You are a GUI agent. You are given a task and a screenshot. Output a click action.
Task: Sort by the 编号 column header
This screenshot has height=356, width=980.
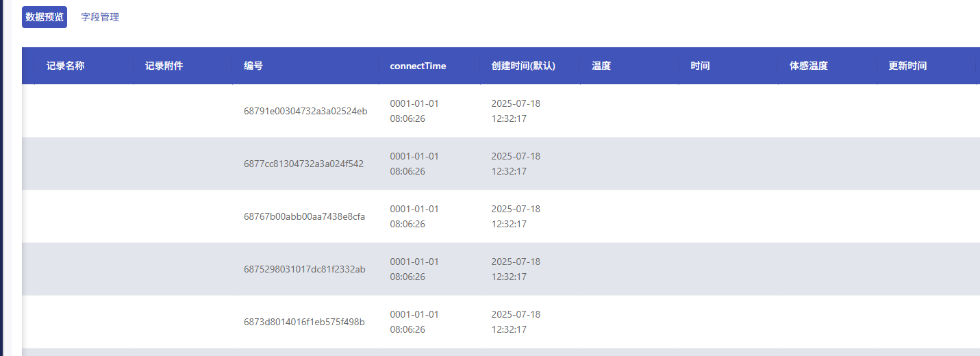pyautogui.click(x=253, y=66)
